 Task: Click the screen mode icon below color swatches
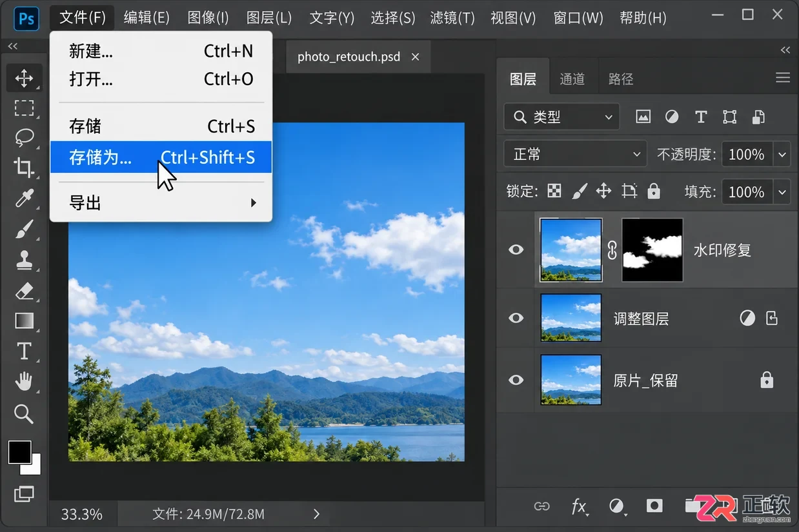coord(24,495)
